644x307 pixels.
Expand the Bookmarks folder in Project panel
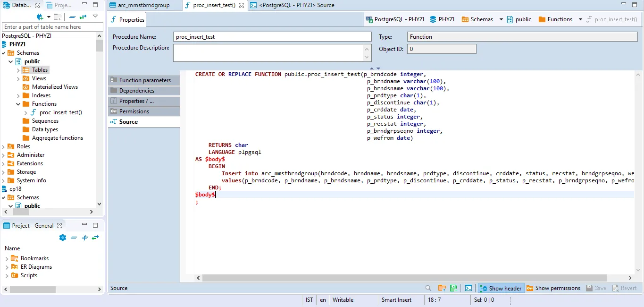pyautogui.click(x=7, y=258)
